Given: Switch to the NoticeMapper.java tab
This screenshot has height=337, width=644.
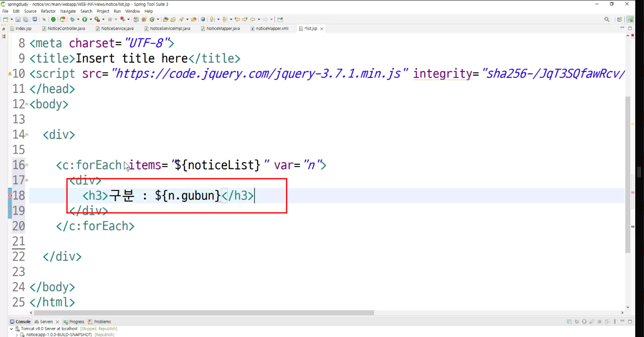Looking at the screenshot, I should 220,29.
